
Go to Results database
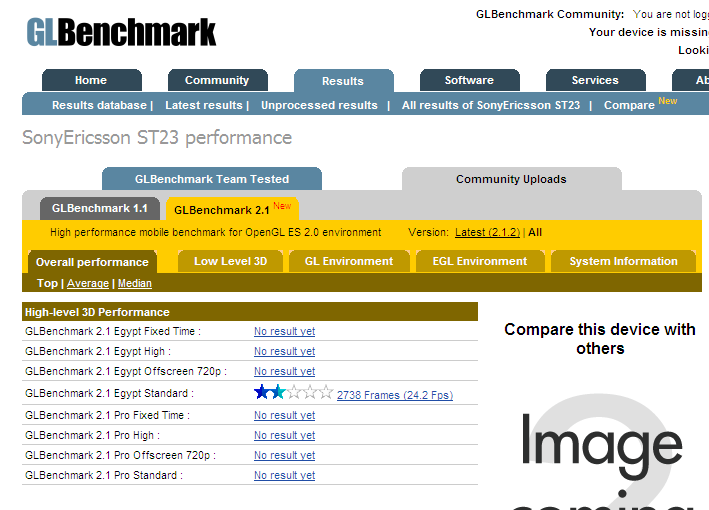pos(99,105)
